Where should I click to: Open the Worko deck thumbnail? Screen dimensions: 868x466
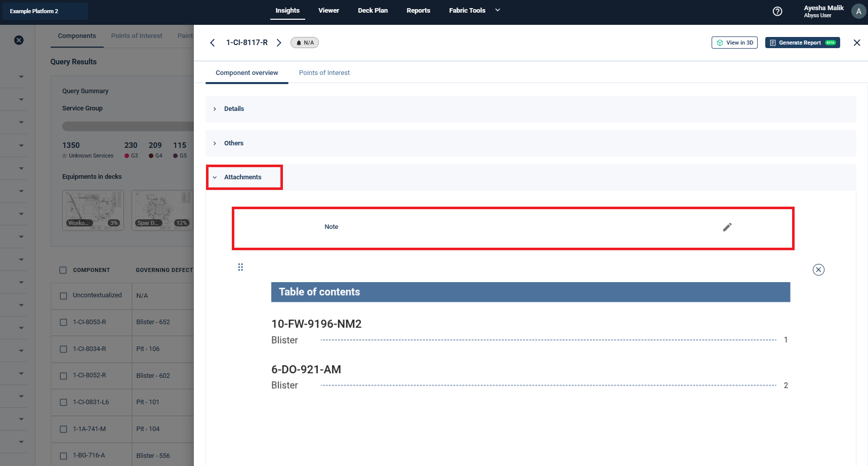tap(93, 210)
